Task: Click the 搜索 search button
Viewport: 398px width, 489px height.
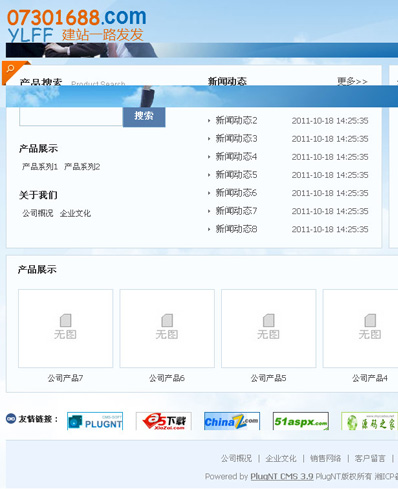Action: (144, 117)
